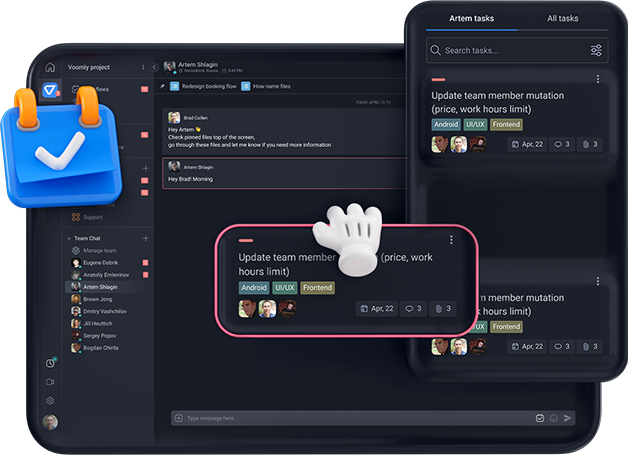
Task: Click the Frontend tag on pink-outlined dragged card
Action: click(x=317, y=288)
